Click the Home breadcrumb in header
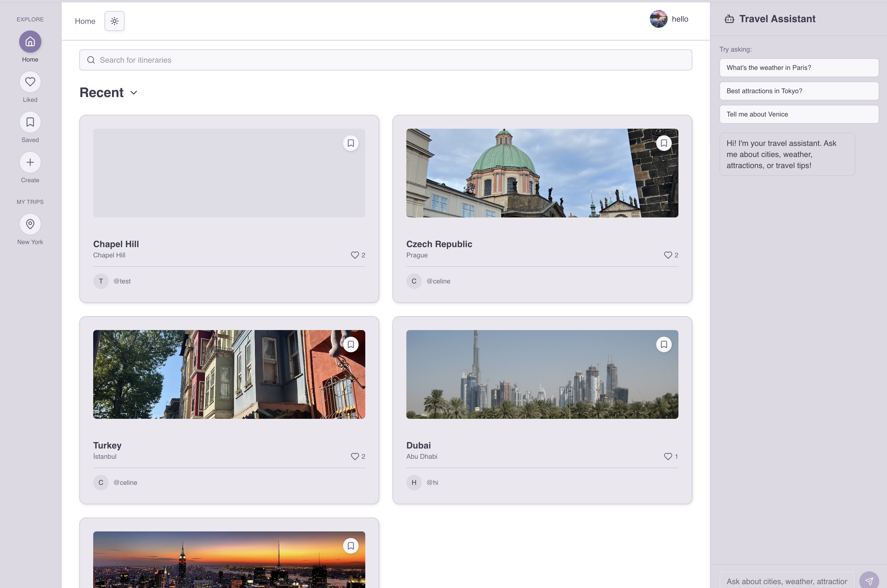Screen dimensions: 887x588 pyautogui.click(x=85, y=21)
